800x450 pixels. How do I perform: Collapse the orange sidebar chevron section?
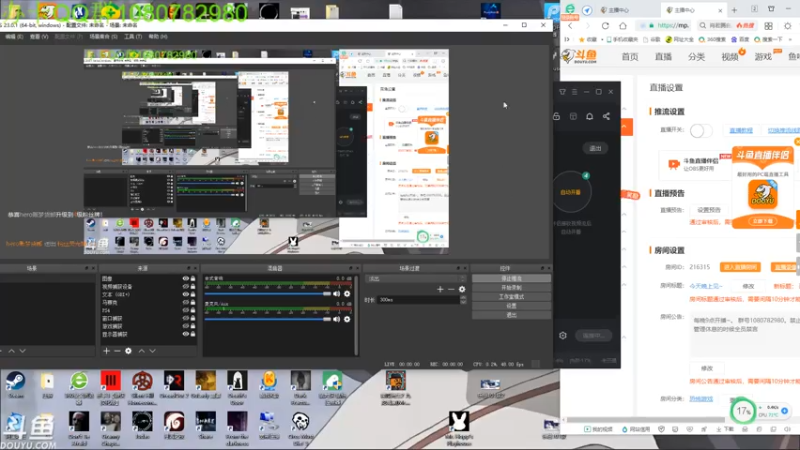[624, 126]
